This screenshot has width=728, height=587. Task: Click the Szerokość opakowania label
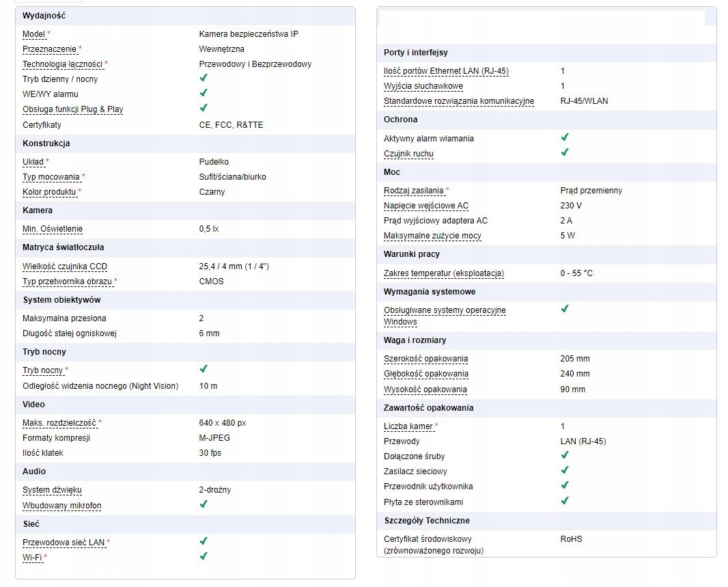click(425, 359)
